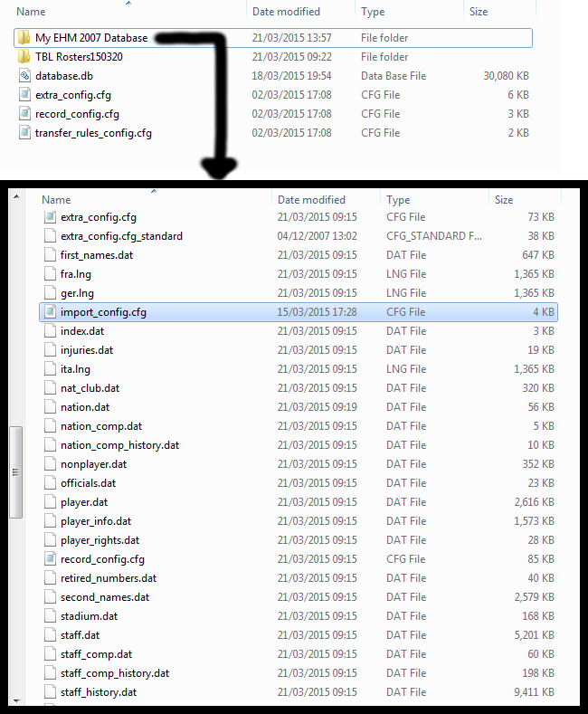Select the retired_numbers.dat file name
Image resolution: width=588 pixels, height=714 pixels.
point(109,578)
